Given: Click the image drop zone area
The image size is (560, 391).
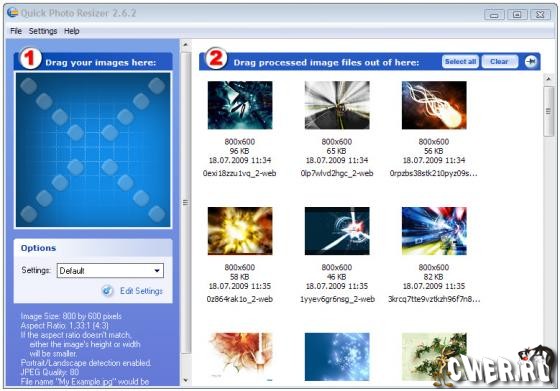Looking at the screenshot, I should pyautogui.click(x=93, y=150).
